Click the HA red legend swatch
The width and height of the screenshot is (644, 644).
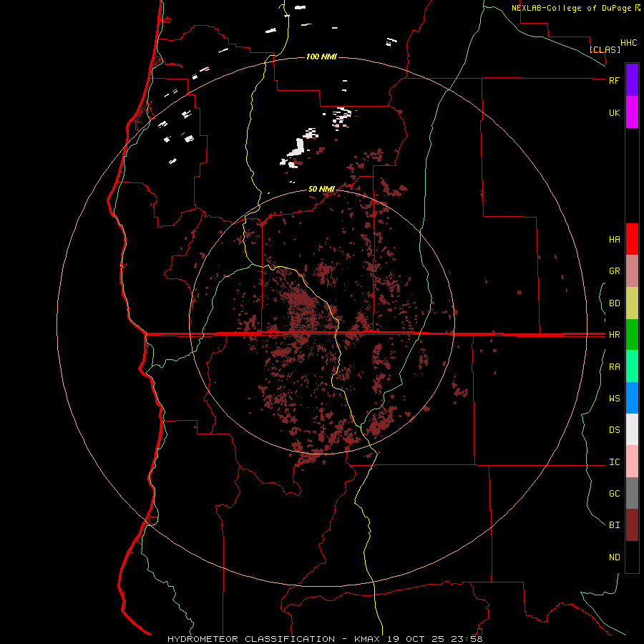point(632,239)
